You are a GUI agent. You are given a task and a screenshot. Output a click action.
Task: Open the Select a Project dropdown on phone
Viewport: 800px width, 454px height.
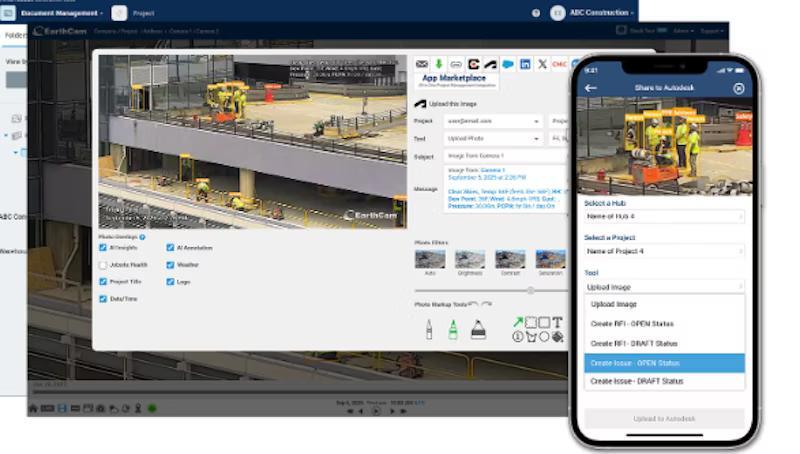[x=664, y=251]
